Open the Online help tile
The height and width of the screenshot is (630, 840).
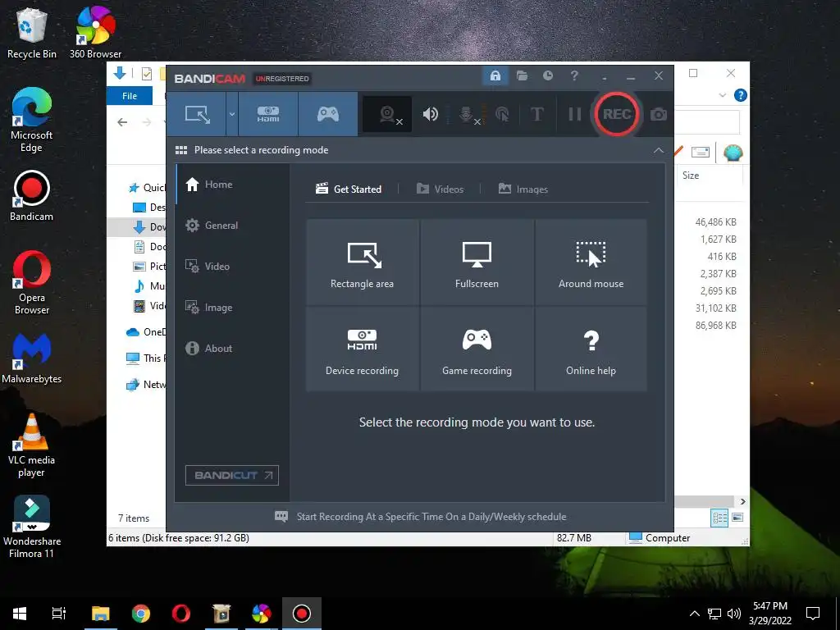click(591, 349)
